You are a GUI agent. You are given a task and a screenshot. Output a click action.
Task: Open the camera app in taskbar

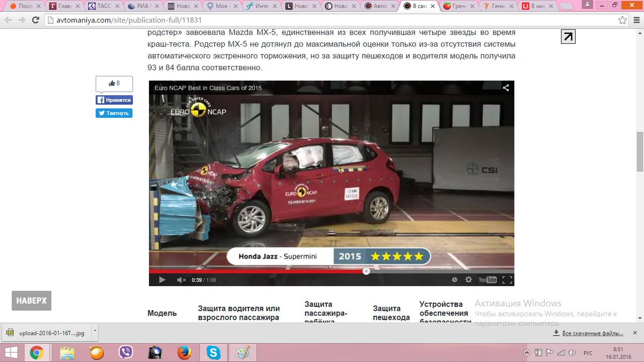[155, 353]
